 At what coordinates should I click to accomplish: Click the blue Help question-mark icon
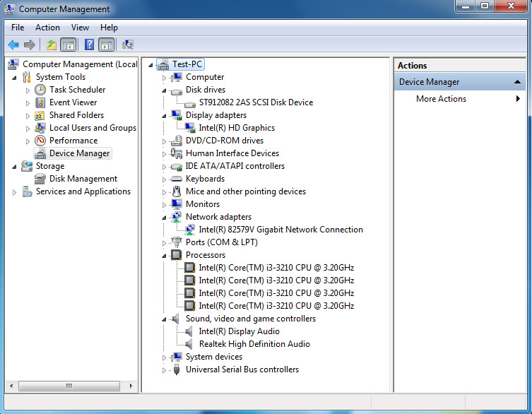tap(89, 45)
